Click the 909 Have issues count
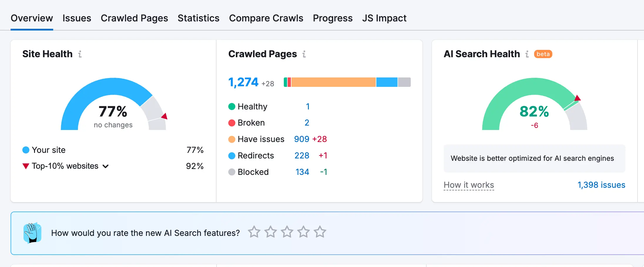This screenshot has height=267, width=644. pos(301,139)
